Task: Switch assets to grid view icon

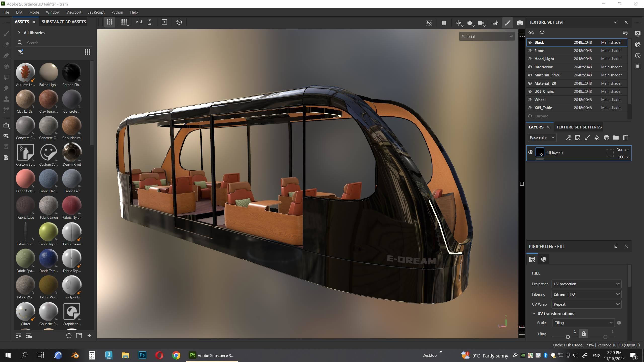Action: click(x=88, y=52)
